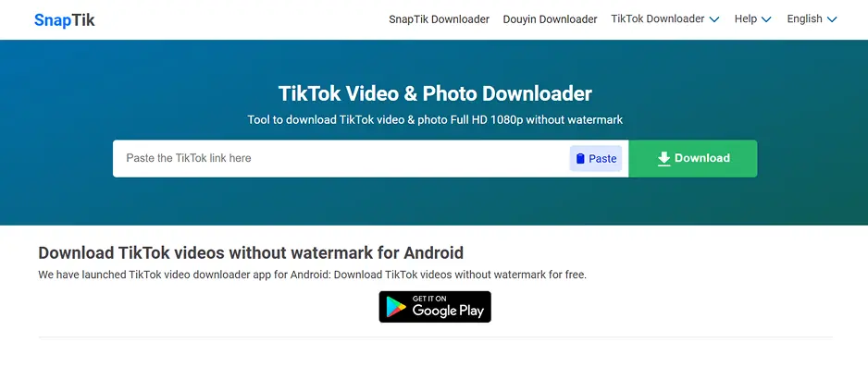The width and height of the screenshot is (868, 379).
Task: Click the Google Play triangle logo
Action: 396,307
